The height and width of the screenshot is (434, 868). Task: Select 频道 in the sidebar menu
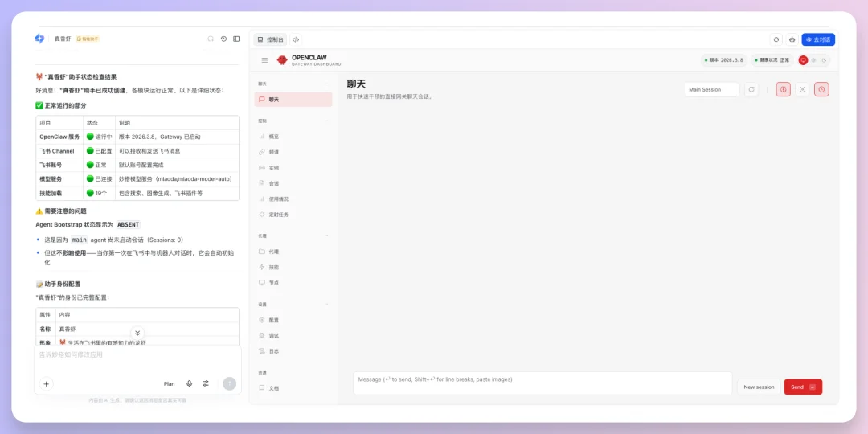pyautogui.click(x=274, y=152)
